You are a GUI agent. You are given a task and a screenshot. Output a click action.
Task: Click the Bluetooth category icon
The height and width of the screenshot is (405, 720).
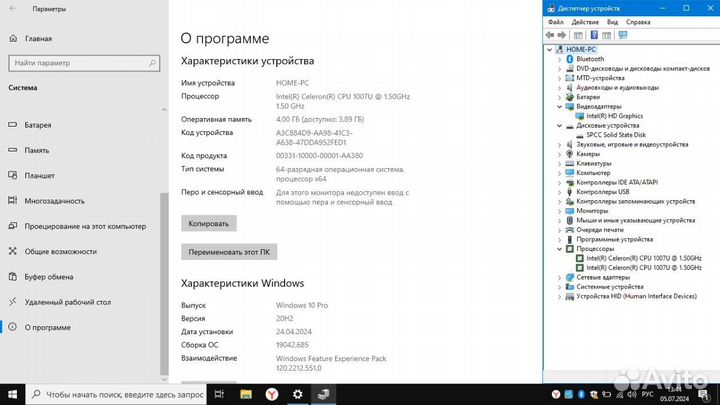coord(570,59)
